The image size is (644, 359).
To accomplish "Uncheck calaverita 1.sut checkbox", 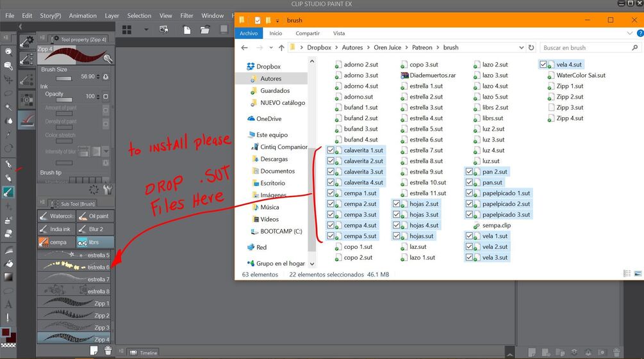I will [x=331, y=150].
